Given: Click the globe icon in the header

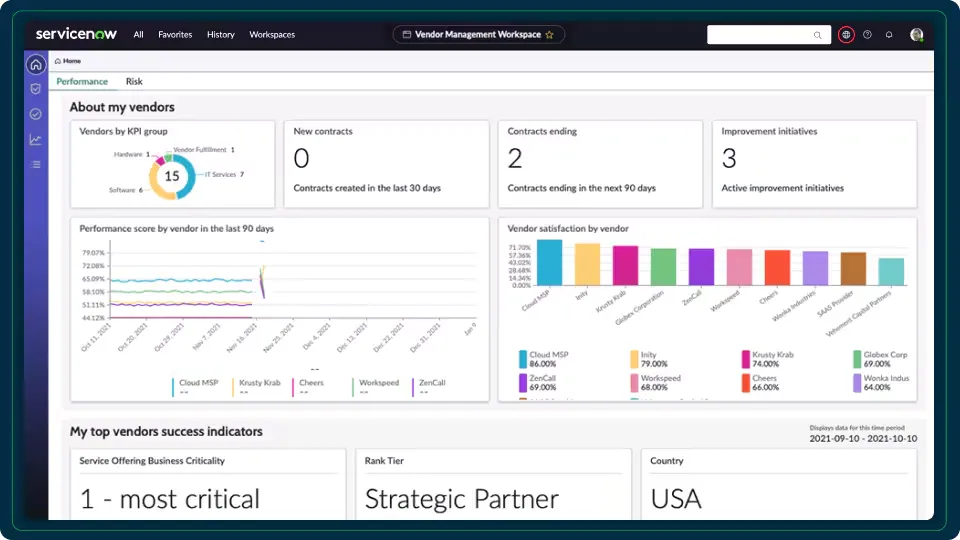Looking at the screenshot, I should tap(846, 35).
